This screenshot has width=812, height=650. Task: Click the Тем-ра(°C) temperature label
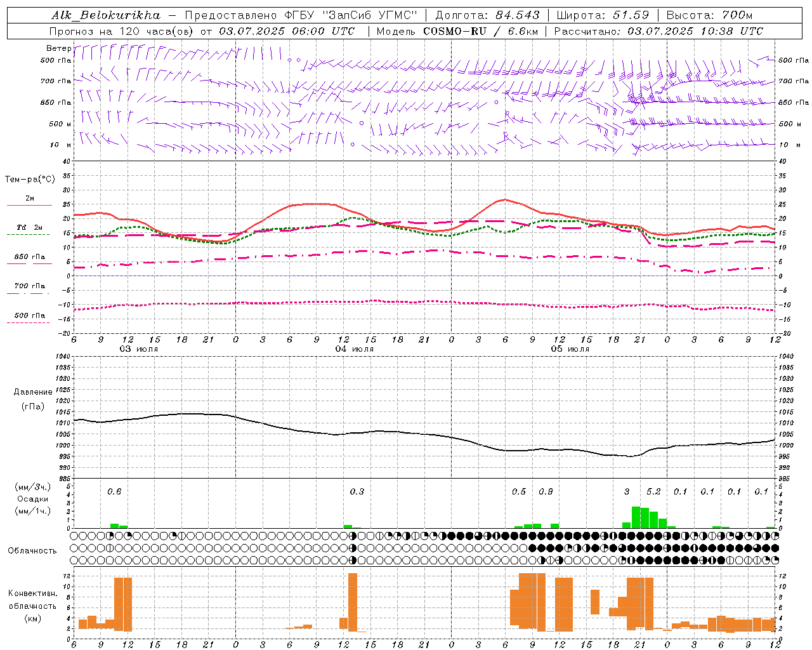click(x=30, y=180)
